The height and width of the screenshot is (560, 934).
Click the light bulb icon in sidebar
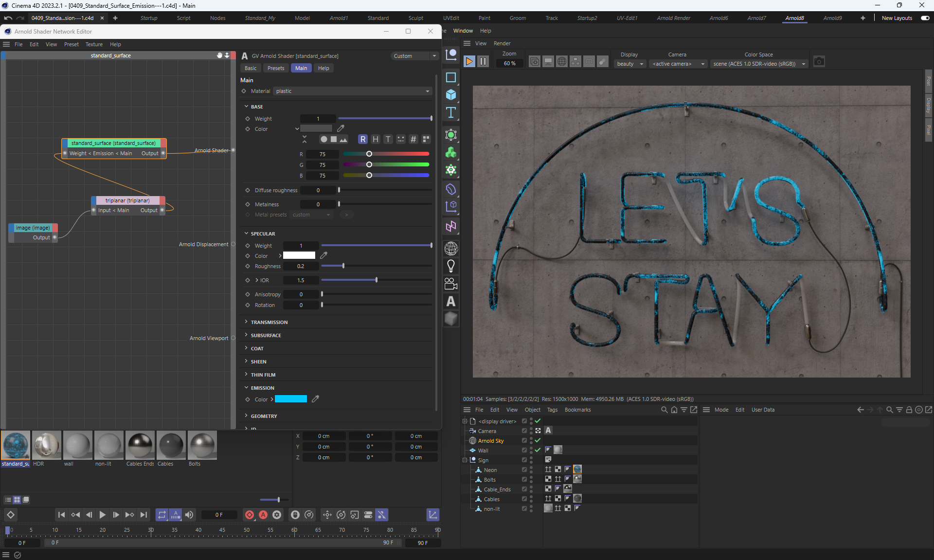[451, 266]
